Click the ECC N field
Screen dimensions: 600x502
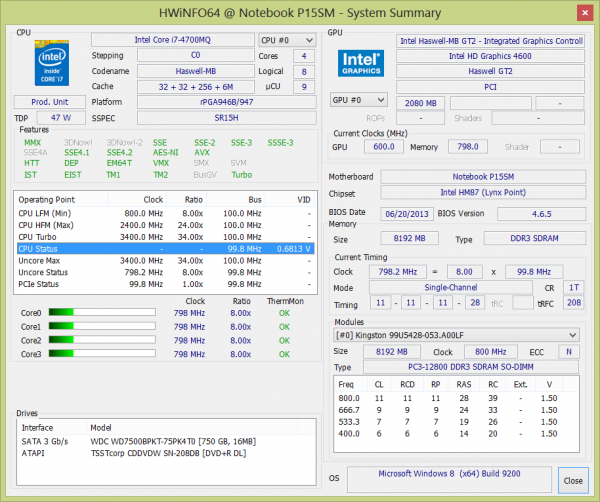click(x=569, y=352)
